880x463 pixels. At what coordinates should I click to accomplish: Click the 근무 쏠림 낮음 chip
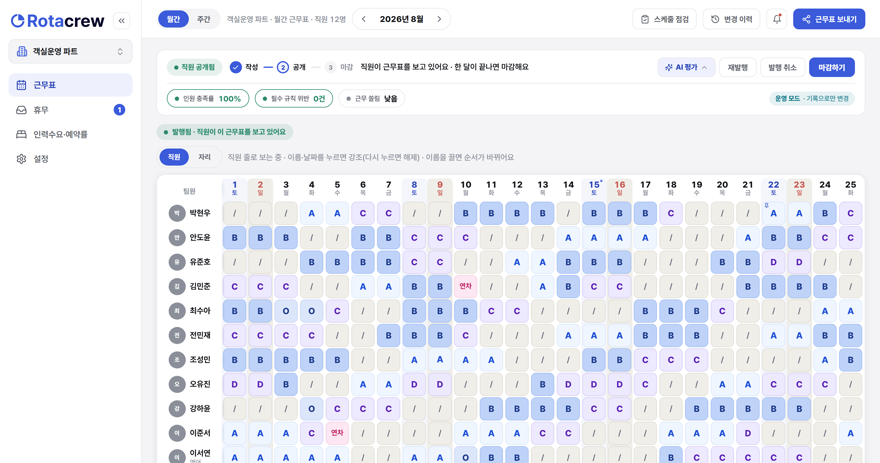point(372,99)
